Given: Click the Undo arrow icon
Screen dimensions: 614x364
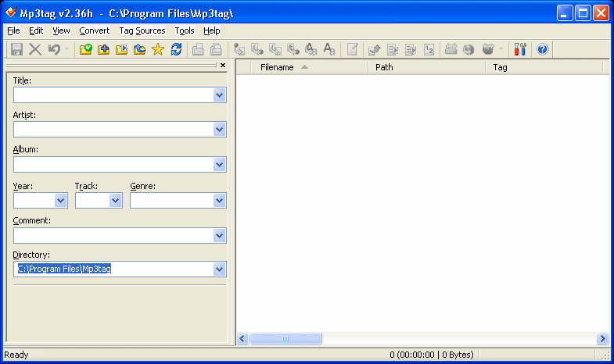Looking at the screenshot, I should [x=54, y=49].
